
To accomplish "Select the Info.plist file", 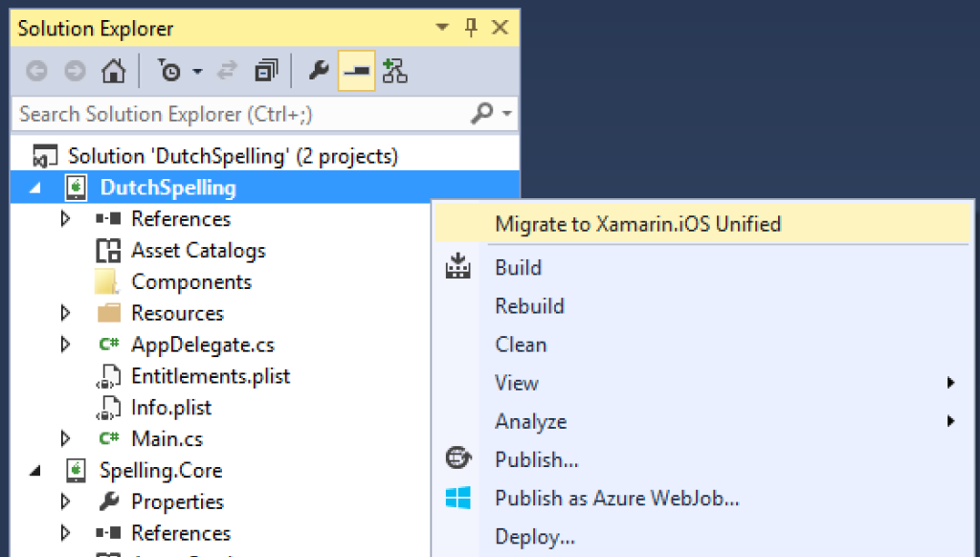I will pos(171,408).
